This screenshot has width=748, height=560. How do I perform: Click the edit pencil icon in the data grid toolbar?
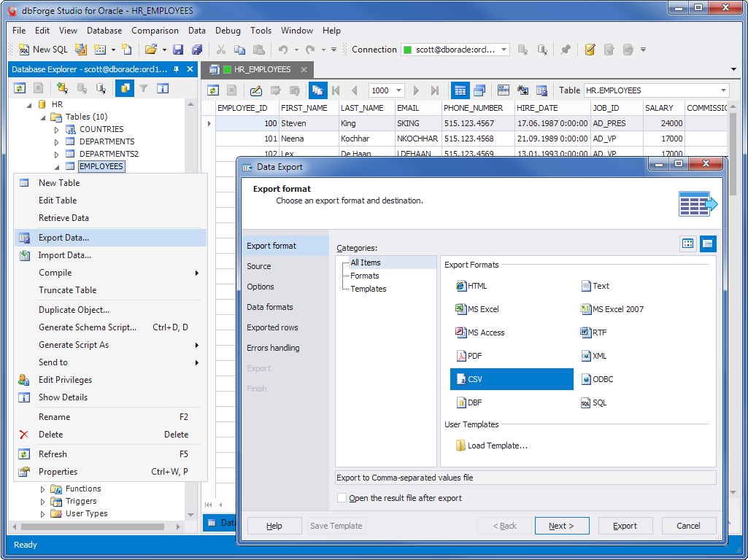pos(256,90)
